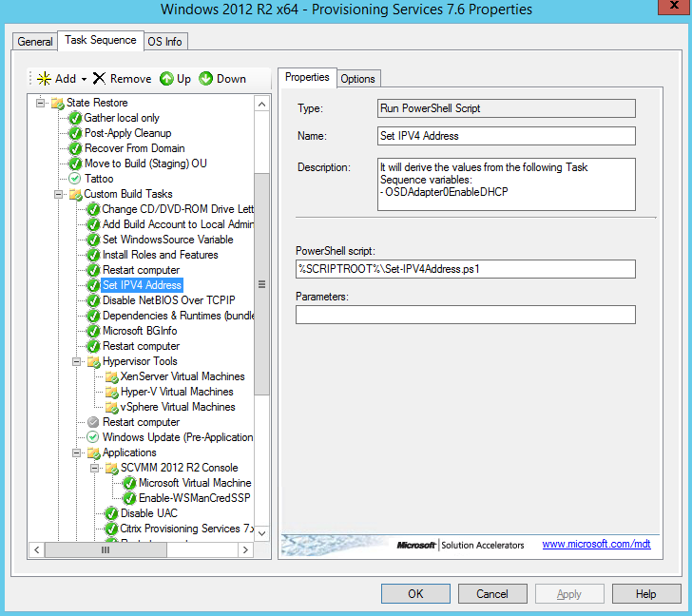Click the Gather local only checkmark icon
The width and height of the screenshot is (692, 616).
coord(75,118)
